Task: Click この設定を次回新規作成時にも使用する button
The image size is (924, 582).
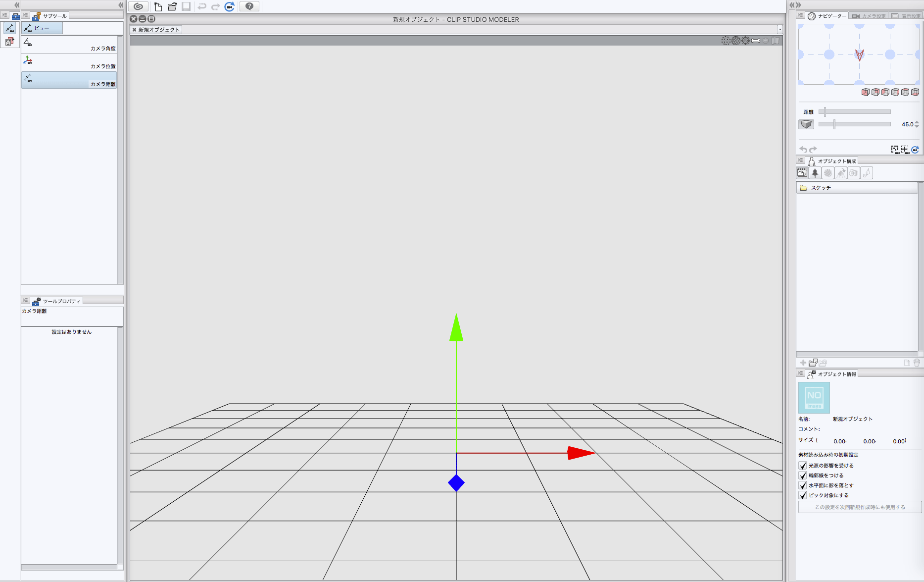Action: [859, 507]
